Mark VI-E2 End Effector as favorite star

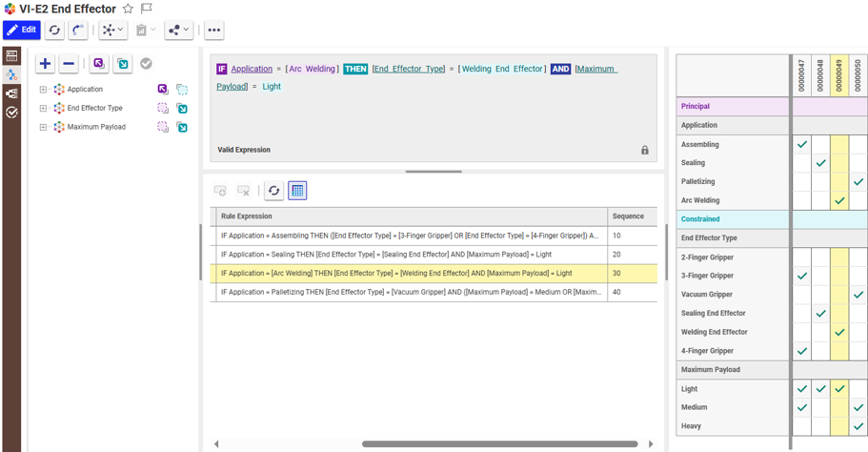point(128,9)
